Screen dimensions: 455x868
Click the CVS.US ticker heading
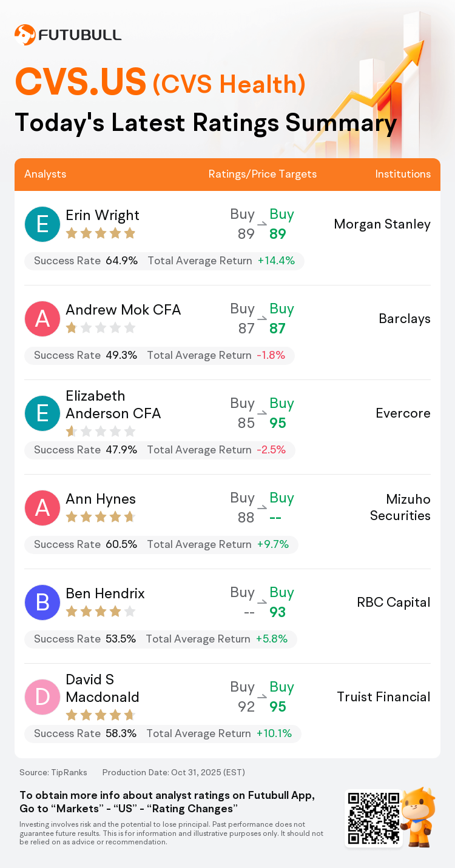point(81,82)
